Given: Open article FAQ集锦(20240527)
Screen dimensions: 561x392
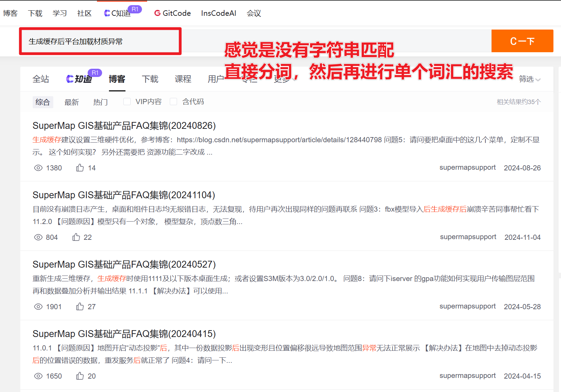Looking at the screenshot, I should (124, 265).
